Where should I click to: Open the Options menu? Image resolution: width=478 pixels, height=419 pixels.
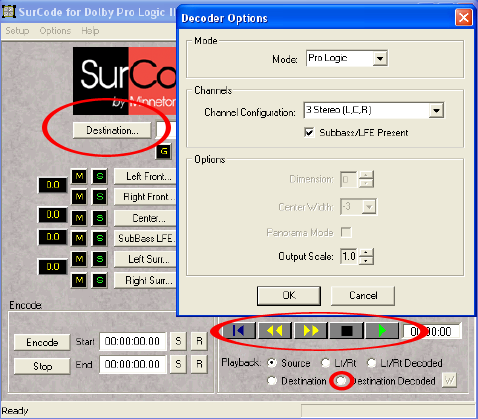point(55,31)
